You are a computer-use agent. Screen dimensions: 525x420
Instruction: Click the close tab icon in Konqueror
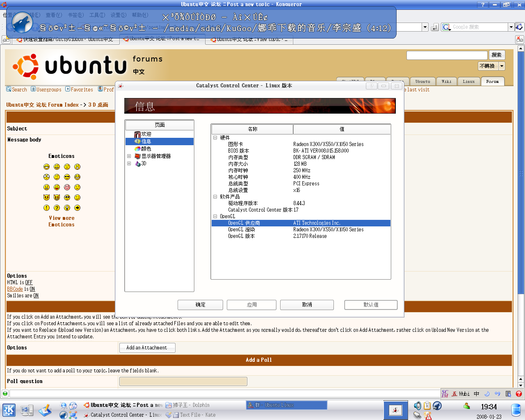[x=519, y=39]
